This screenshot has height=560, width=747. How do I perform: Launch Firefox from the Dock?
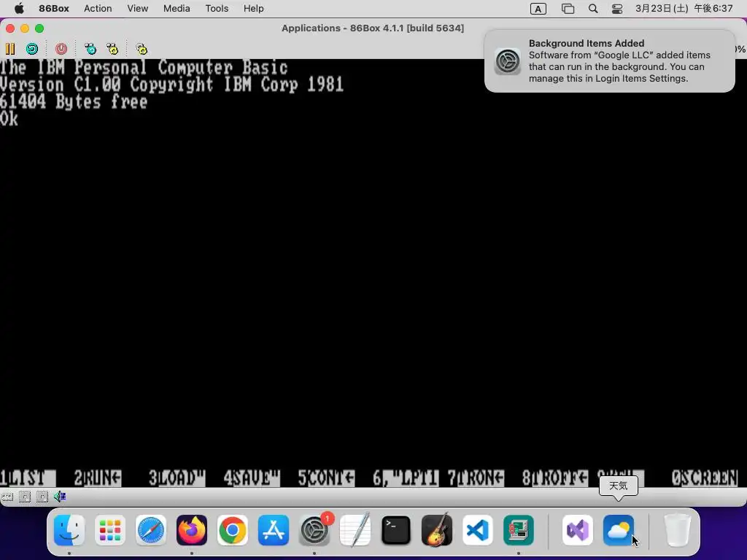192,530
